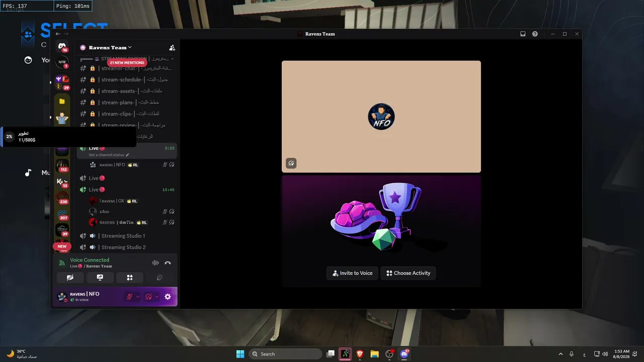The height and width of the screenshot is (362, 644).
Task: Open the stream-plans channel
Action: click(127, 103)
